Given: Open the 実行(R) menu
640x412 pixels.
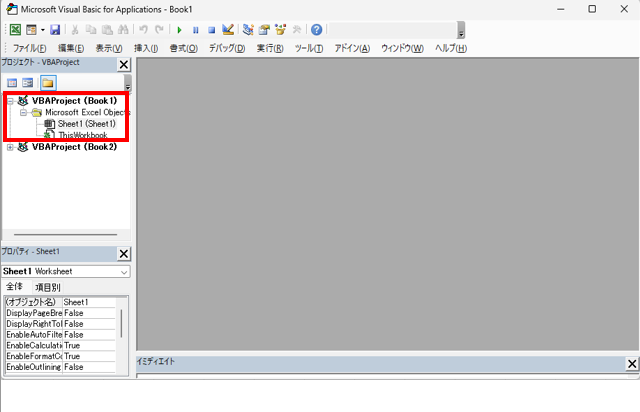Looking at the screenshot, I should (x=270, y=48).
